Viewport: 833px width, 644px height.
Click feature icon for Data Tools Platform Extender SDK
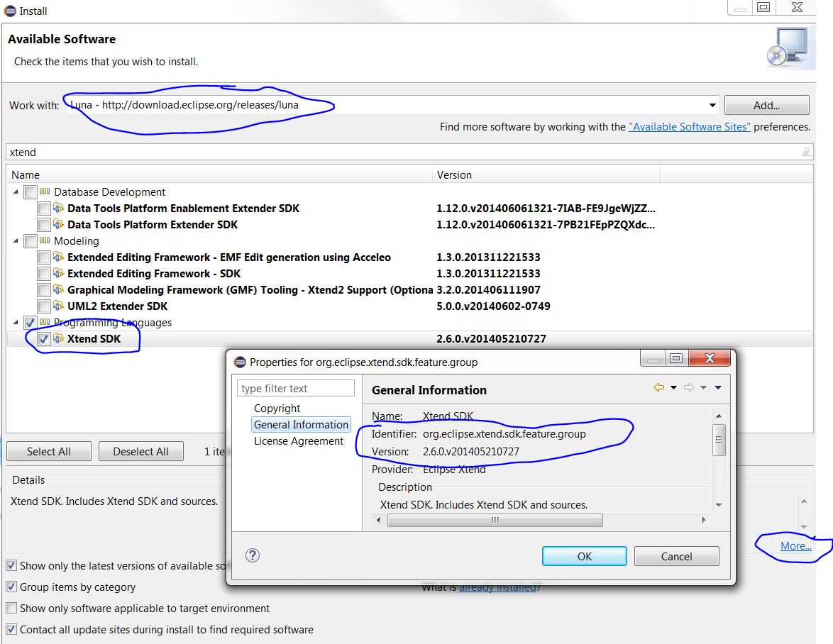58,225
